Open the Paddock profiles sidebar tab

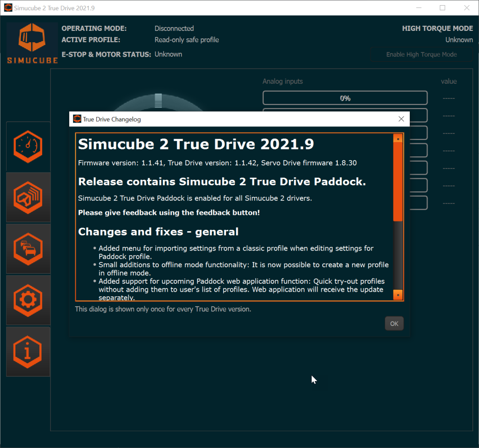28,198
